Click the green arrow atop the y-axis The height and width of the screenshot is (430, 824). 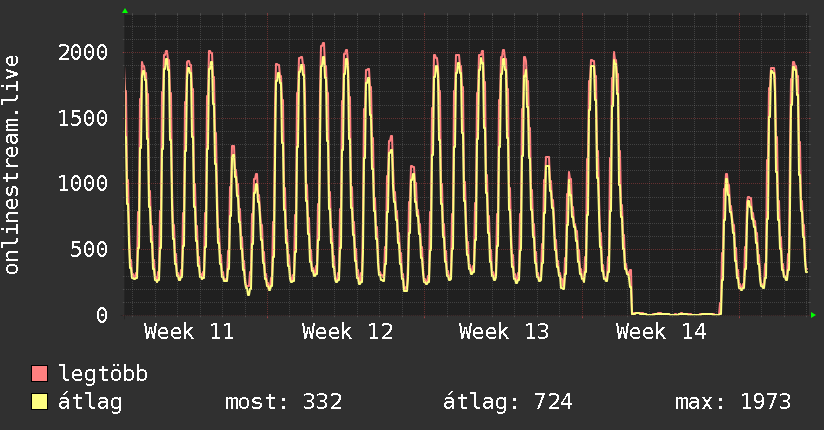[125, 11]
